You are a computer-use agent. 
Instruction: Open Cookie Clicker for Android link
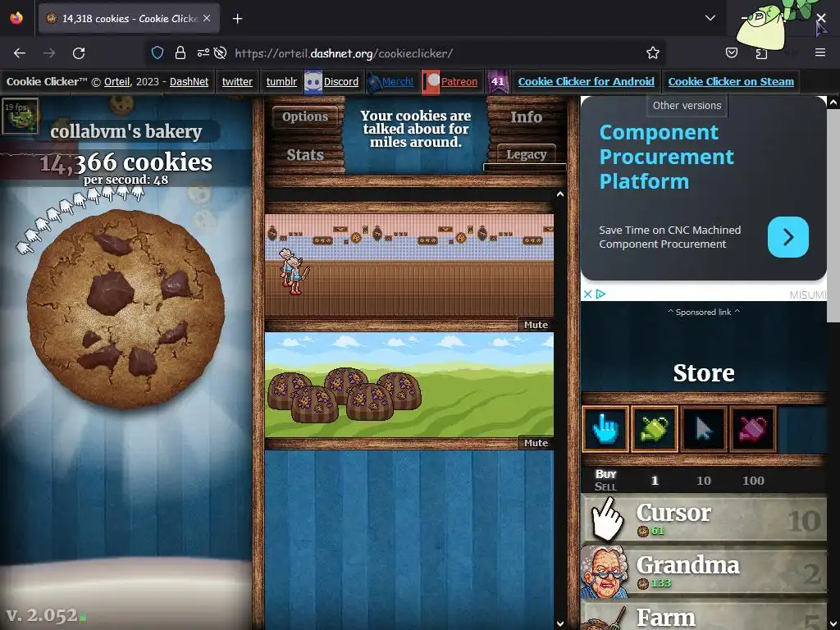coord(586,82)
